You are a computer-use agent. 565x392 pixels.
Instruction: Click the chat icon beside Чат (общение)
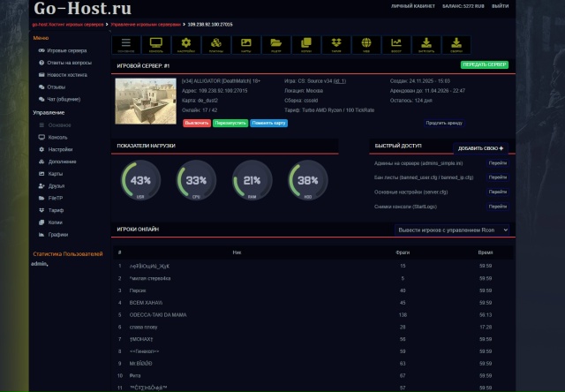point(41,99)
